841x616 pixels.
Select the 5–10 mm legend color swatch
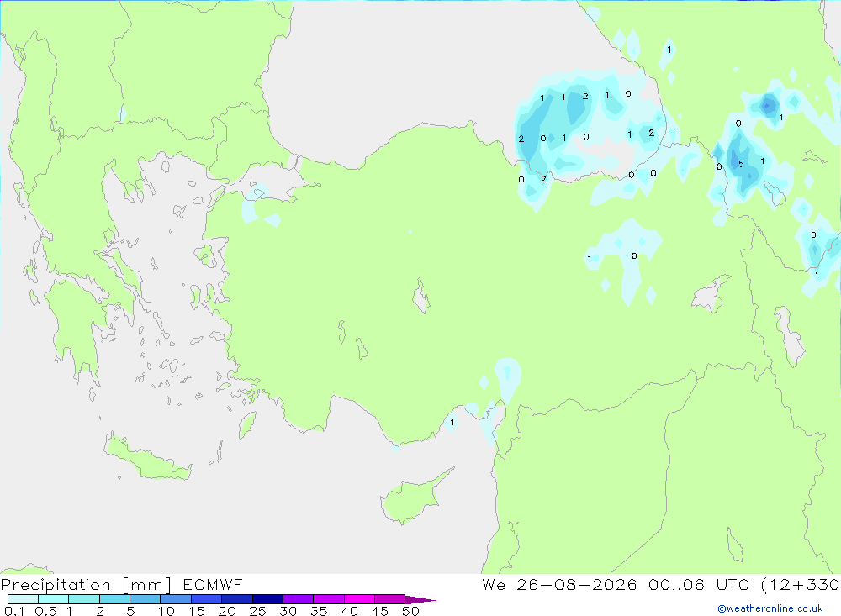[145, 599]
